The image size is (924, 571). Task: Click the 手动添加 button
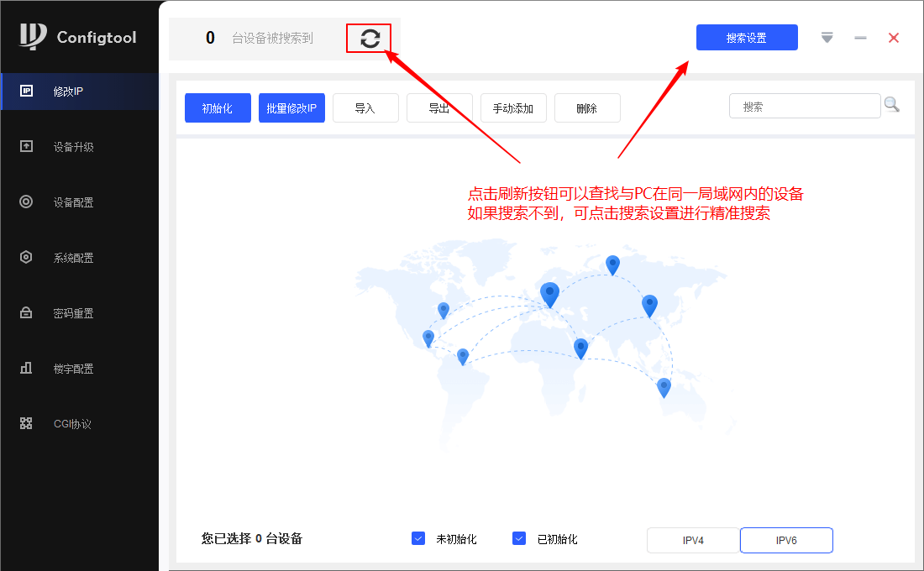point(513,107)
